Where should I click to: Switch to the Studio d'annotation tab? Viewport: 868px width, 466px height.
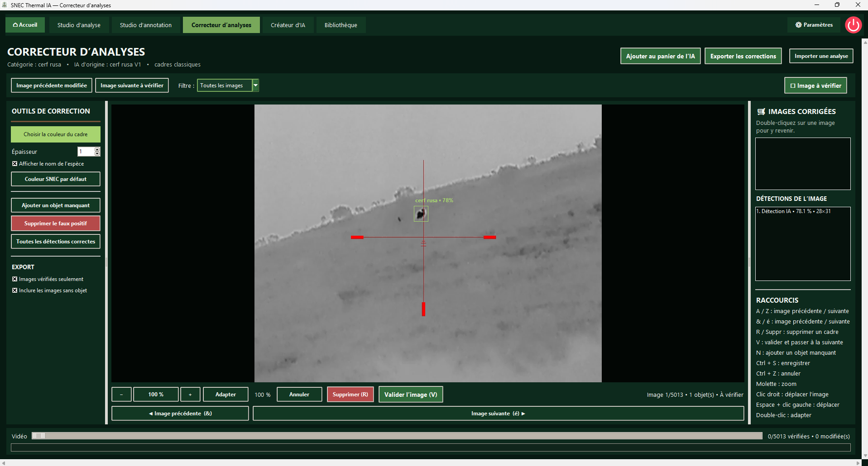pyautogui.click(x=146, y=25)
